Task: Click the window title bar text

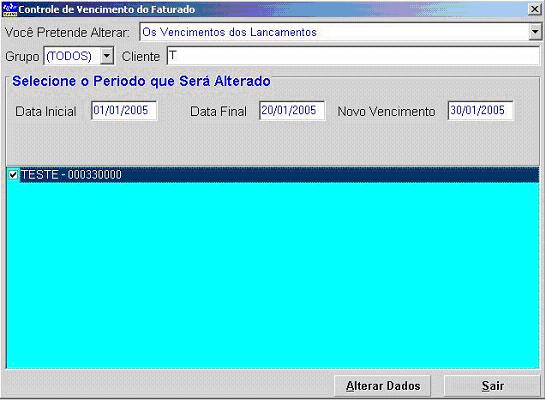Action: click(x=106, y=9)
